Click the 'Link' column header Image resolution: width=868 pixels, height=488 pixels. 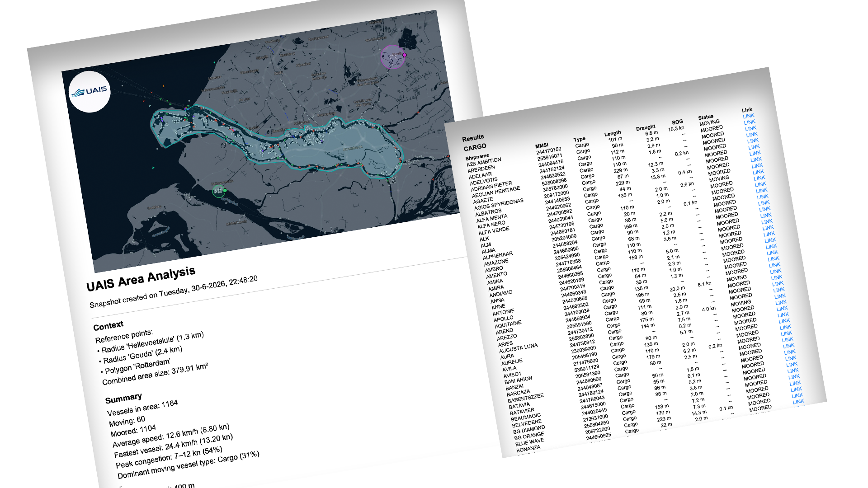747,110
